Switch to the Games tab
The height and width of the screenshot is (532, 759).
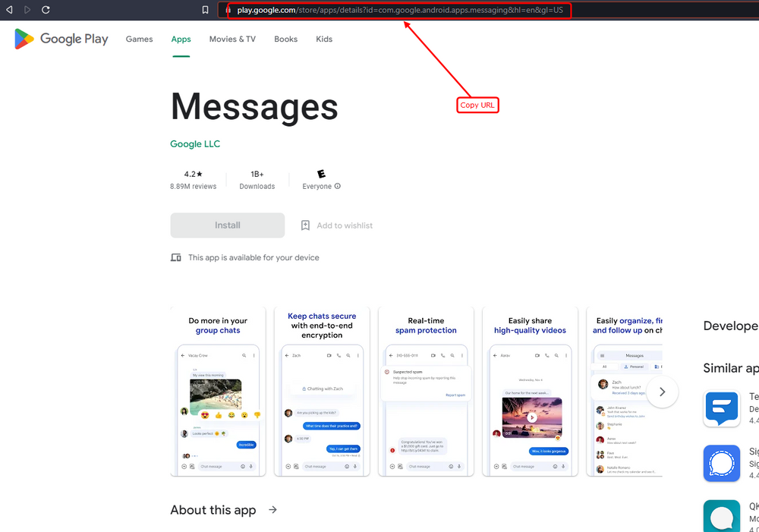point(139,39)
